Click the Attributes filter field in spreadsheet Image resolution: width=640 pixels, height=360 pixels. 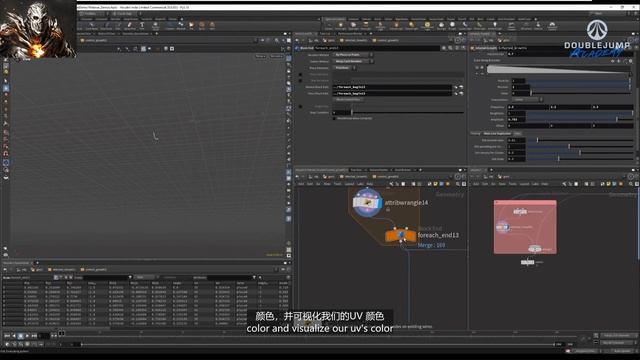coord(229,278)
